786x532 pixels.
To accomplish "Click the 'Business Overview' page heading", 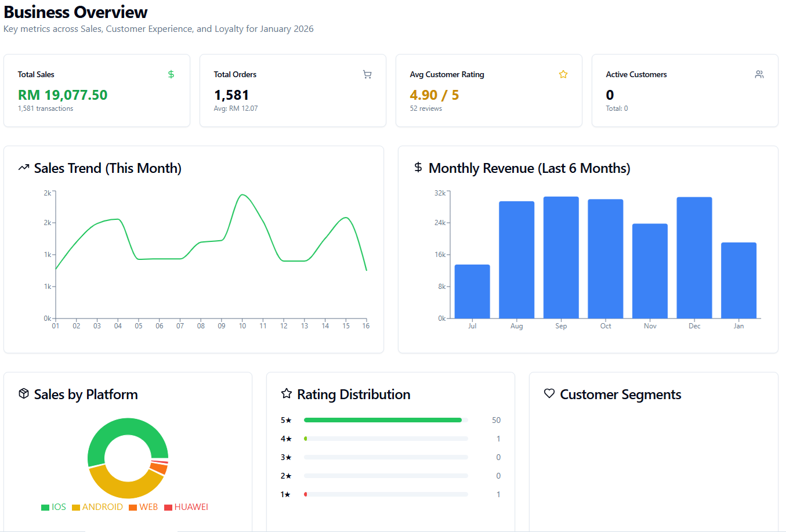I will click(76, 12).
